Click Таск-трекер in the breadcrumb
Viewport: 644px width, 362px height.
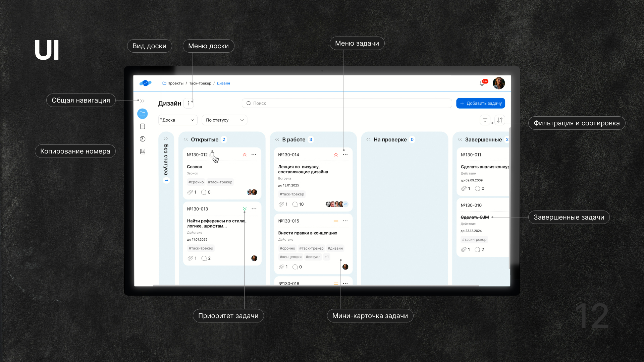(200, 83)
